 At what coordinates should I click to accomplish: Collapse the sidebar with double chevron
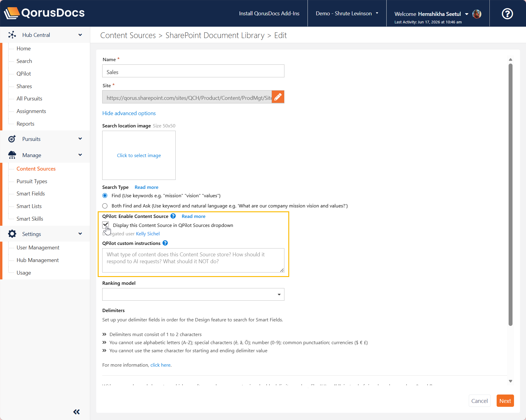click(76, 412)
